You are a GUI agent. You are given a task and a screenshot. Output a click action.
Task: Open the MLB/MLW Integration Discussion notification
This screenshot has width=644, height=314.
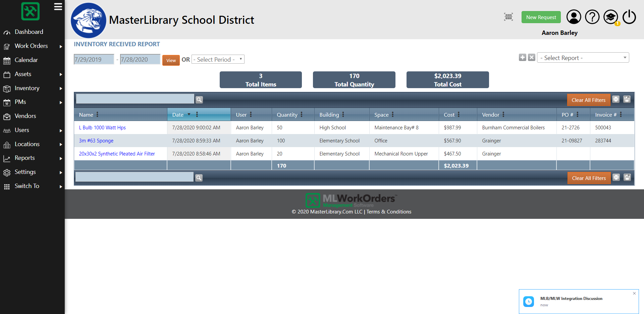pos(579,302)
